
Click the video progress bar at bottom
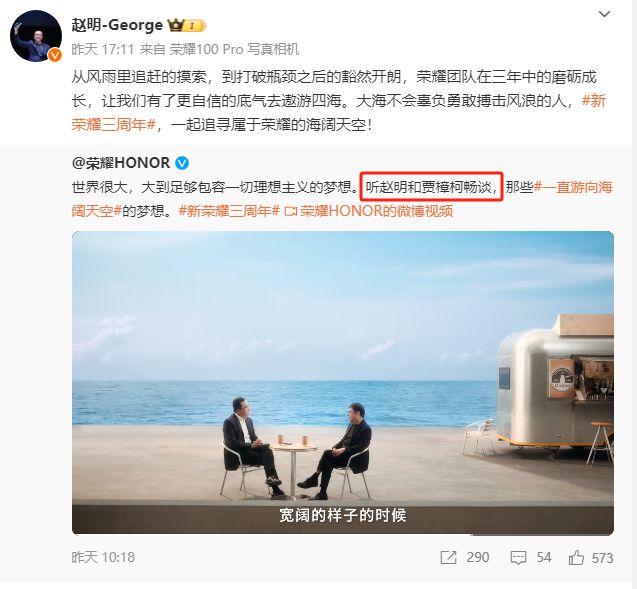pyautogui.click(x=343, y=534)
